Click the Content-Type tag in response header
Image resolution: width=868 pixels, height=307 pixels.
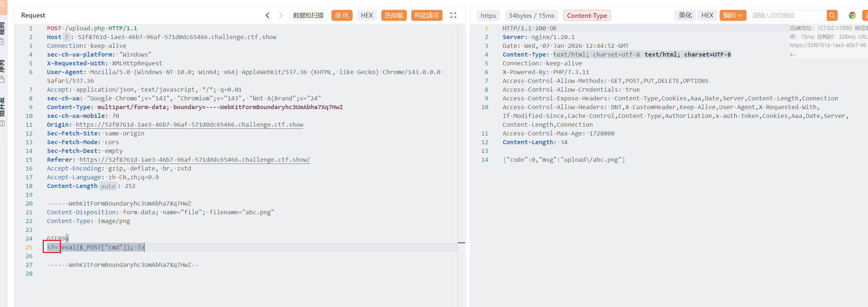click(587, 16)
